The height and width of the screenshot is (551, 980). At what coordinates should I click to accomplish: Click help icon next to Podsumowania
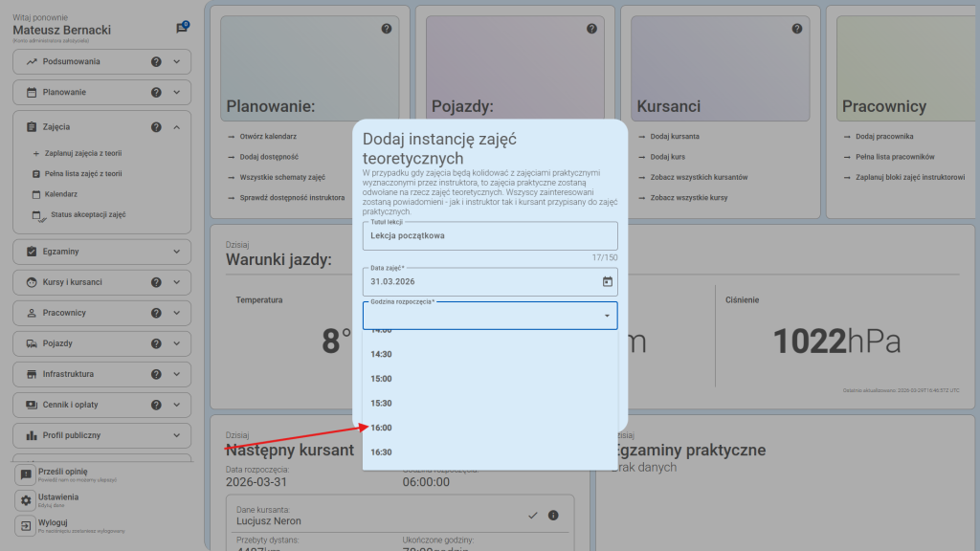156,62
